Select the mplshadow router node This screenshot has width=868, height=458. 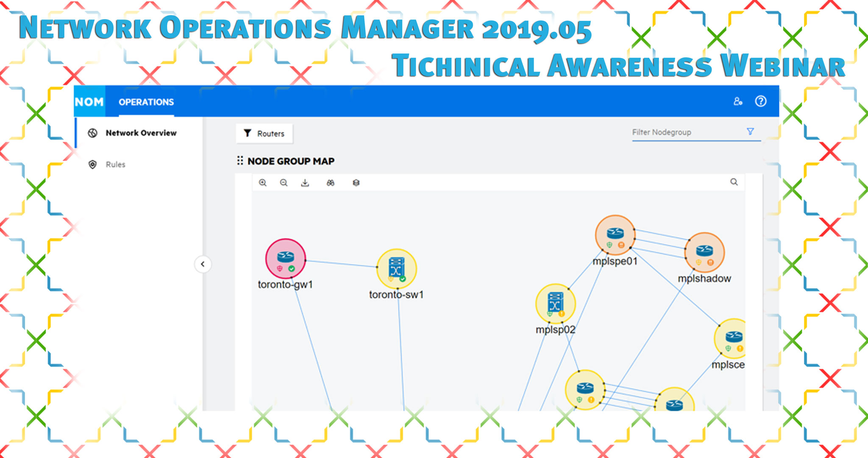coord(704,253)
